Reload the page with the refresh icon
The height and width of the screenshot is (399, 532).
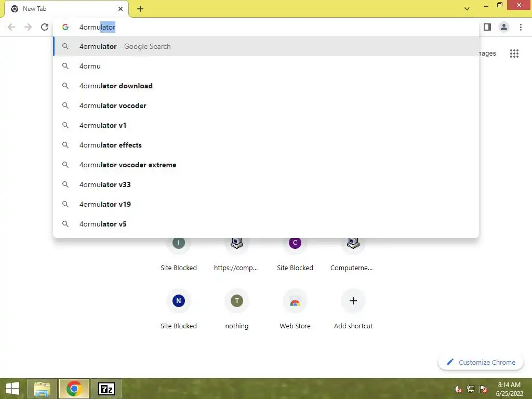coord(45,27)
